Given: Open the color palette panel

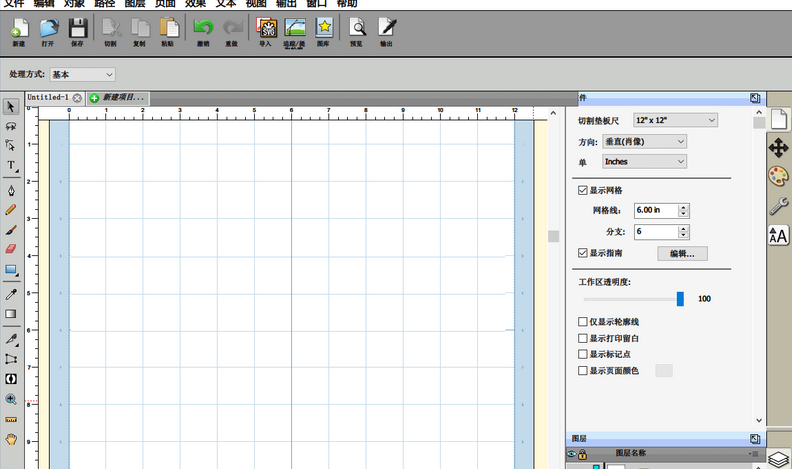Looking at the screenshot, I should [778, 177].
